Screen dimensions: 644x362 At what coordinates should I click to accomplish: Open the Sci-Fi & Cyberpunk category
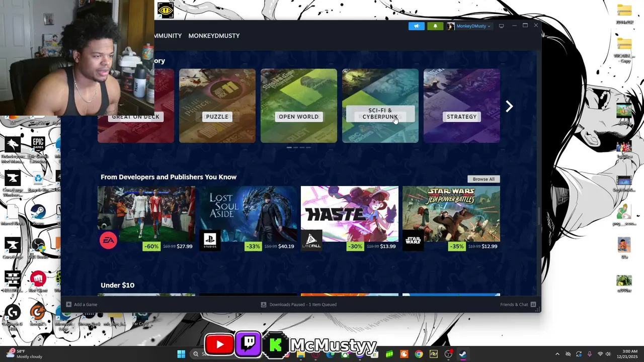pyautogui.click(x=380, y=106)
